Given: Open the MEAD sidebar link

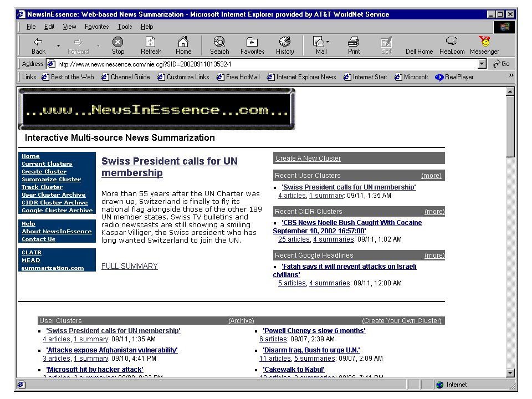Looking at the screenshot, I should pos(31,260).
